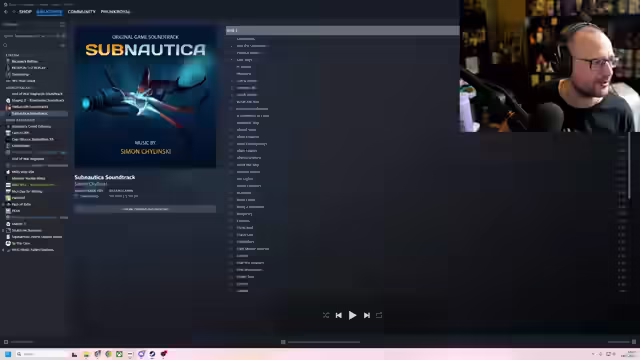Click the wide button below soundtrack details
Screen dimensions: 640x360
tap(145, 209)
